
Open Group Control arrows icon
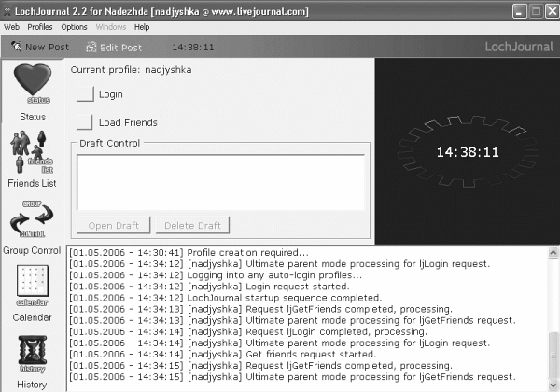click(x=32, y=218)
